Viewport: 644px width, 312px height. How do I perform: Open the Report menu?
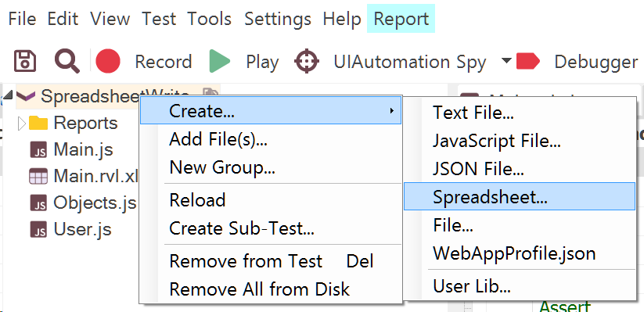401,19
